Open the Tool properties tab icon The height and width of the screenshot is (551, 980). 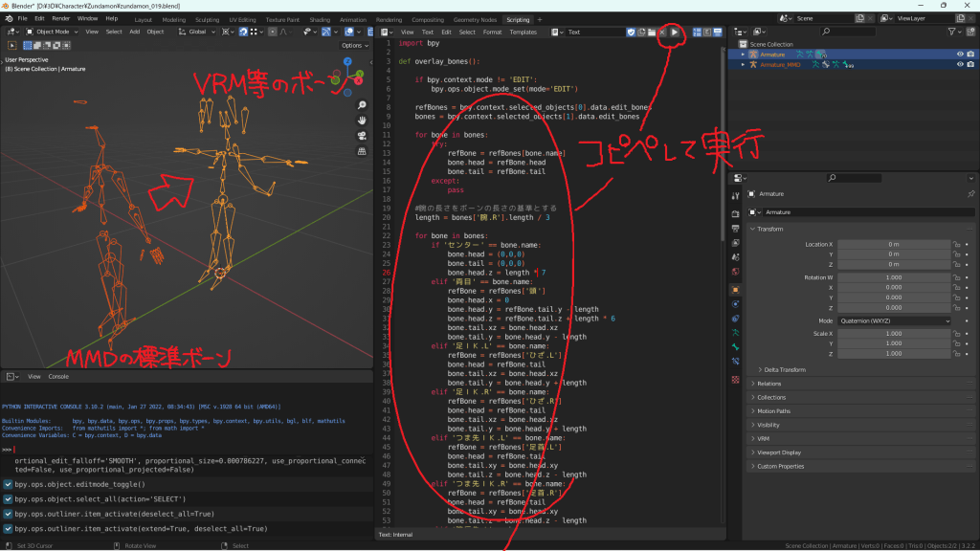[735, 196]
